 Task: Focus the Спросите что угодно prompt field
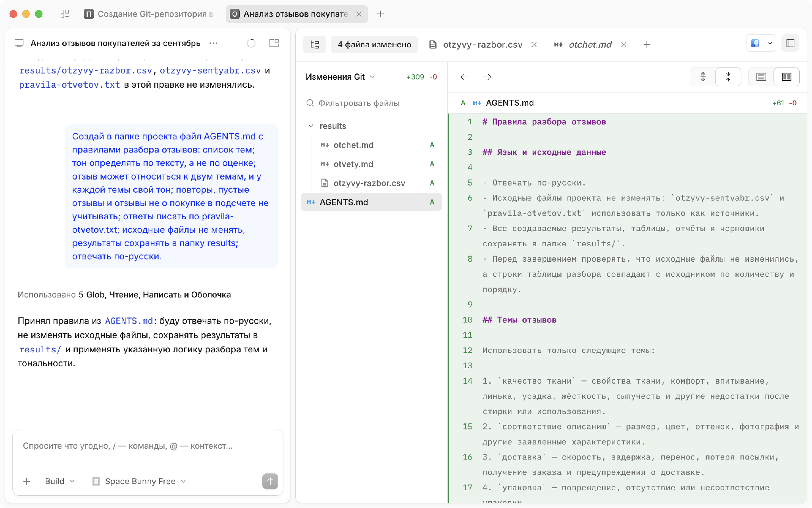(x=148, y=446)
